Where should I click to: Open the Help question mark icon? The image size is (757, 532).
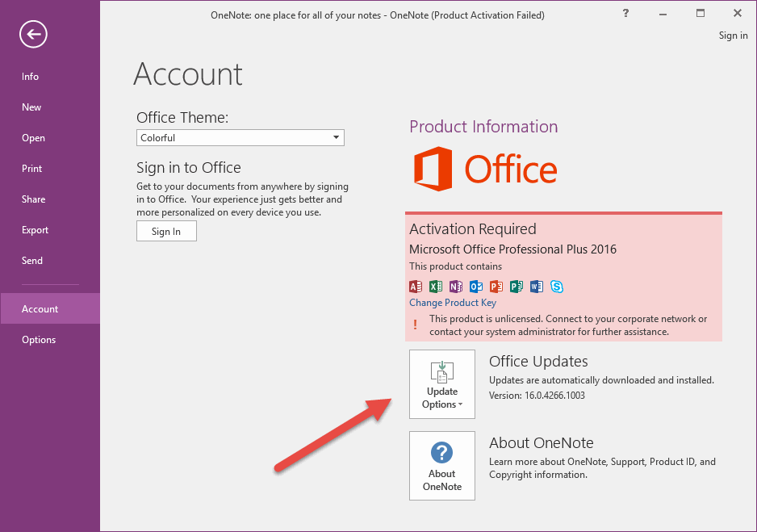pos(625,13)
